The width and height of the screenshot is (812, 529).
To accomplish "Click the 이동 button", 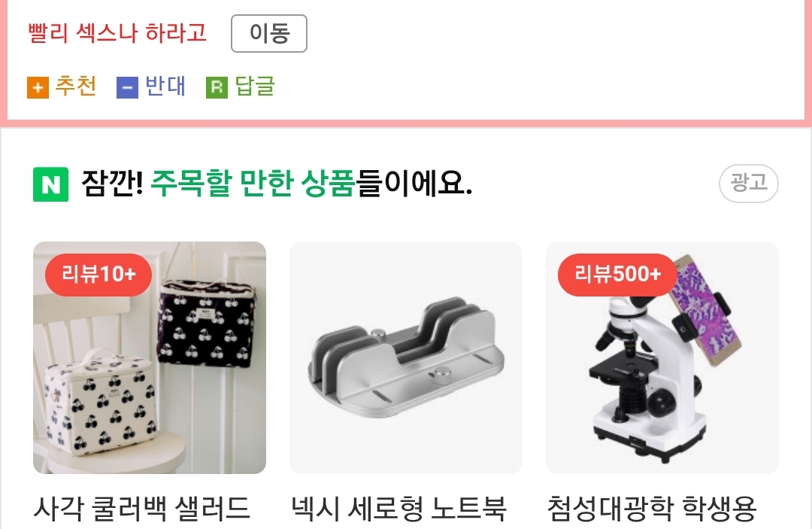I will pos(268,34).
